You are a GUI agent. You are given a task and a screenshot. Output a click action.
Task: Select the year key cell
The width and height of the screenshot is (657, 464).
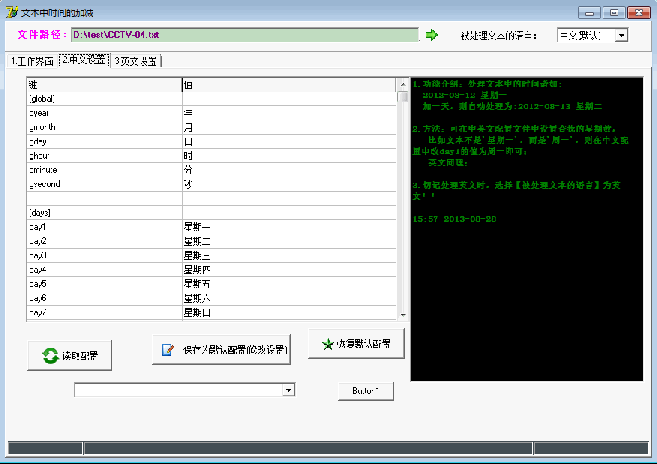pyautogui.click(x=104, y=113)
